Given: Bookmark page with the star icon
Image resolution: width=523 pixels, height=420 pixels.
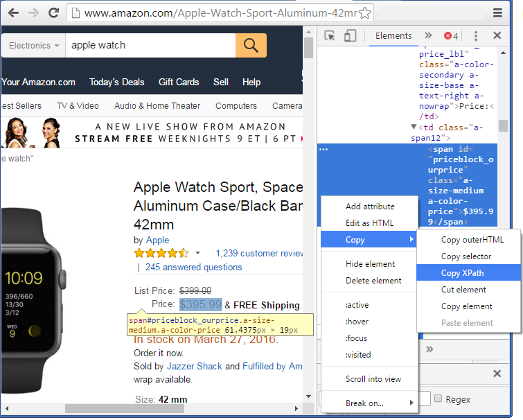Looking at the screenshot, I should [x=365, y=13].
